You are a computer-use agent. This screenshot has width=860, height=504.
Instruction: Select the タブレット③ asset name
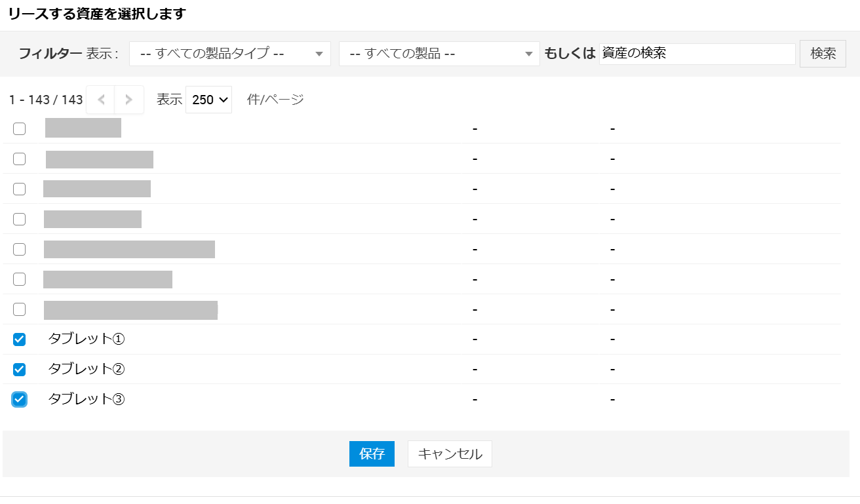[x=87, y=399]
